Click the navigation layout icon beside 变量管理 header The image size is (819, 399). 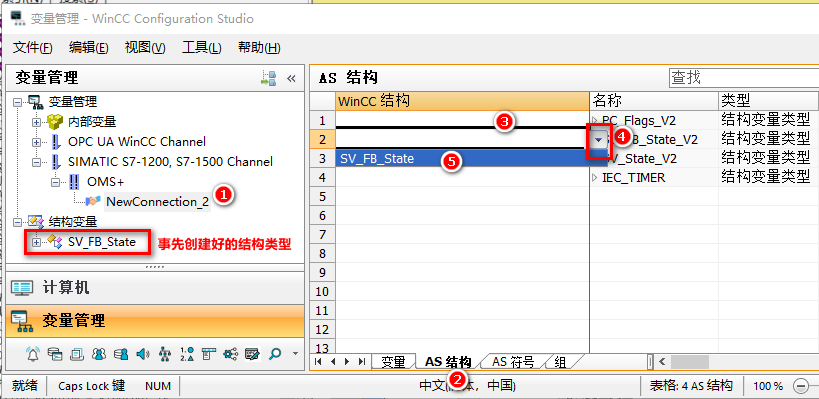click(x=268, y=78)
